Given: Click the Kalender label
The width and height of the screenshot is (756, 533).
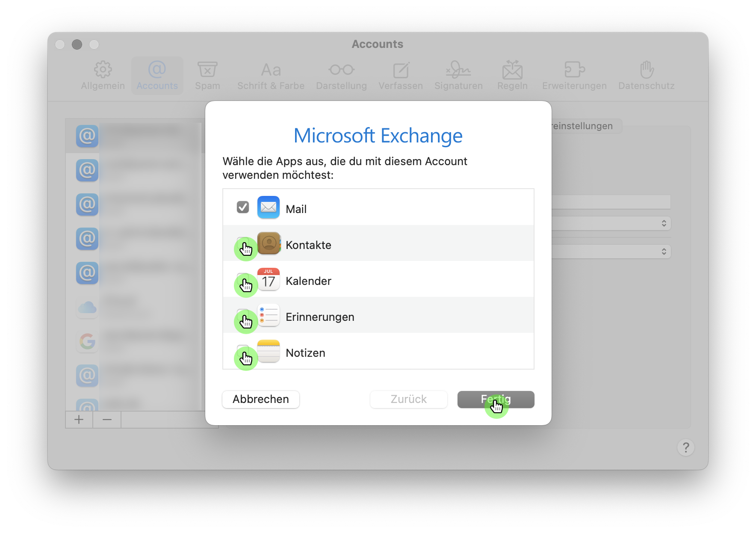Looking at the screenshot, I should tap(308, 281).
